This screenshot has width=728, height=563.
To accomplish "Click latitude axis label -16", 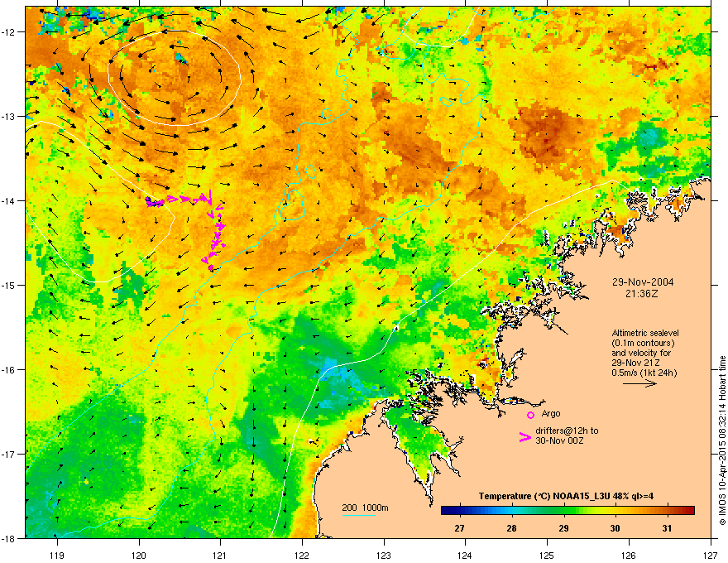I will pos(8,370).
